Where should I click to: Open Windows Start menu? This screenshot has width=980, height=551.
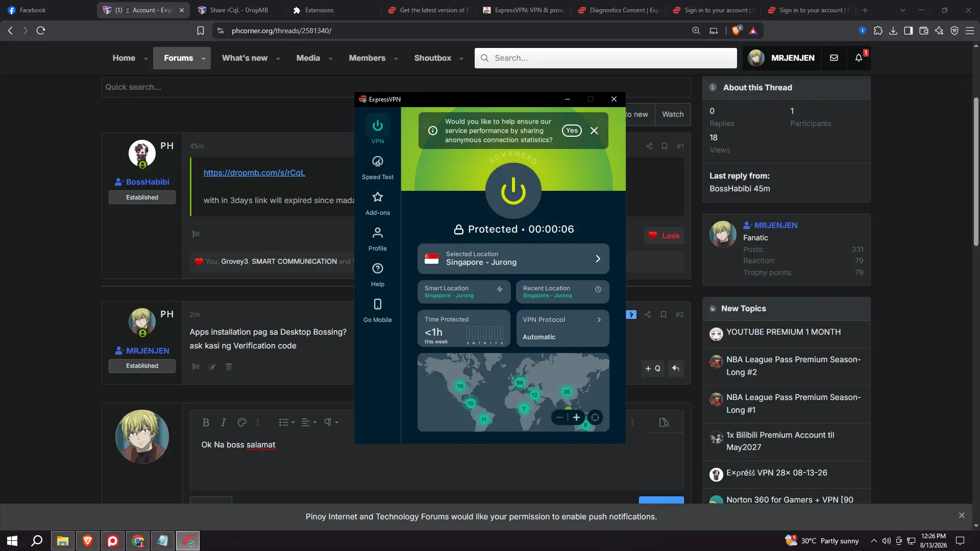pyautogui.click(x=12, y=541)
